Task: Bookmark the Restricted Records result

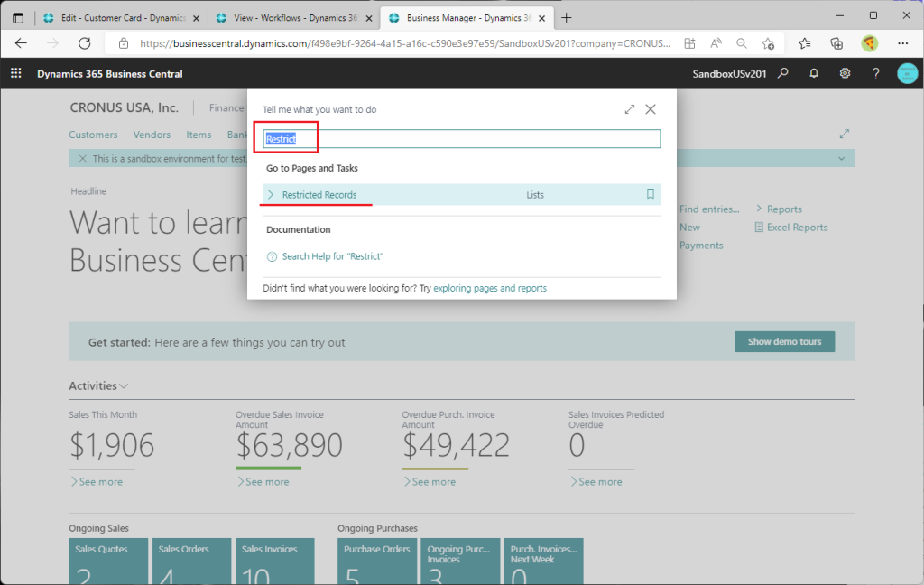Action: pyautogui.click(x=650, y=194)
